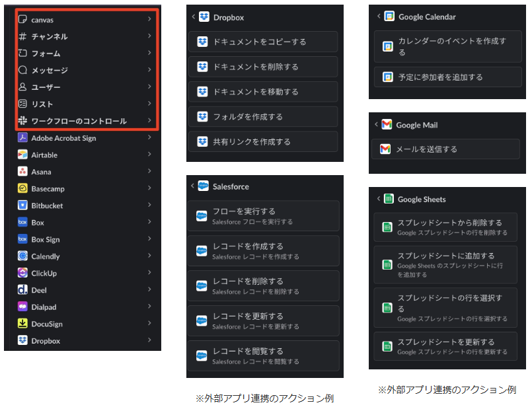Click the Adobe Acrobat Sign icon
Image resolution: width=532 pixels, height=411 pixels.
(22, 137)
